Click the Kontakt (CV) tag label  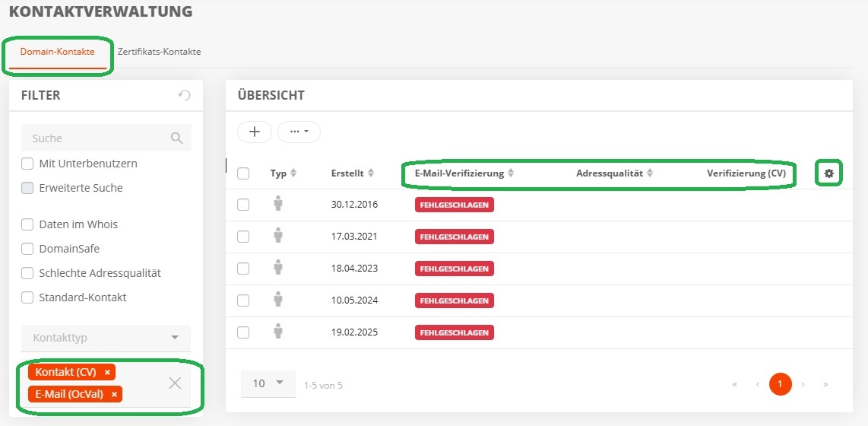tap(65, 372)
